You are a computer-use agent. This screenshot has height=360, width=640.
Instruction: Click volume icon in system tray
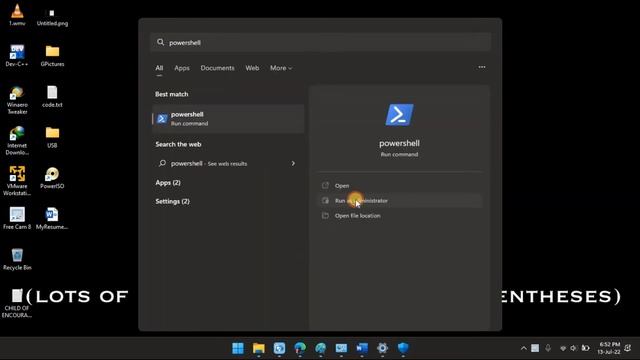click(573, 348)
